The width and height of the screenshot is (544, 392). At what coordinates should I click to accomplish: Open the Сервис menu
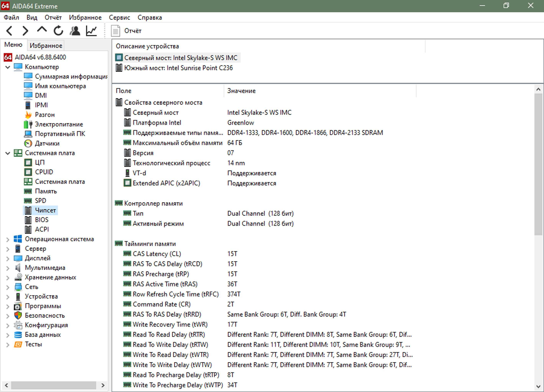(x=119, y=17)
